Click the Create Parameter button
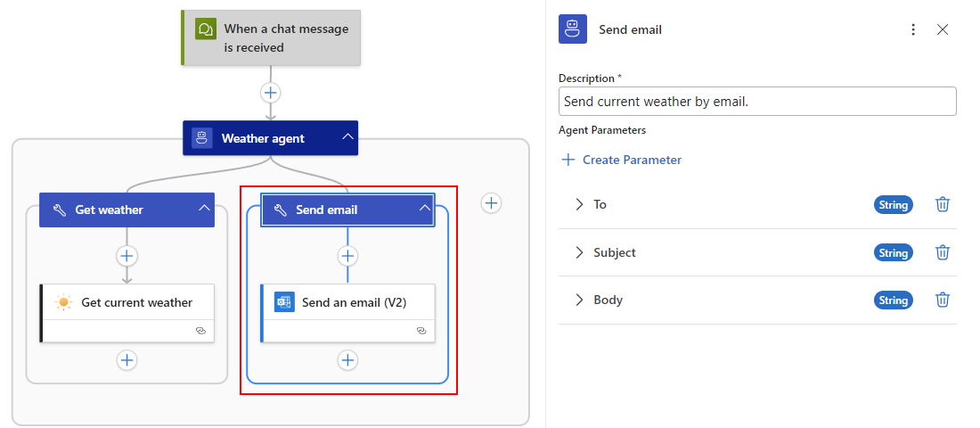This screenshot has height=428, width=980. 622,160
